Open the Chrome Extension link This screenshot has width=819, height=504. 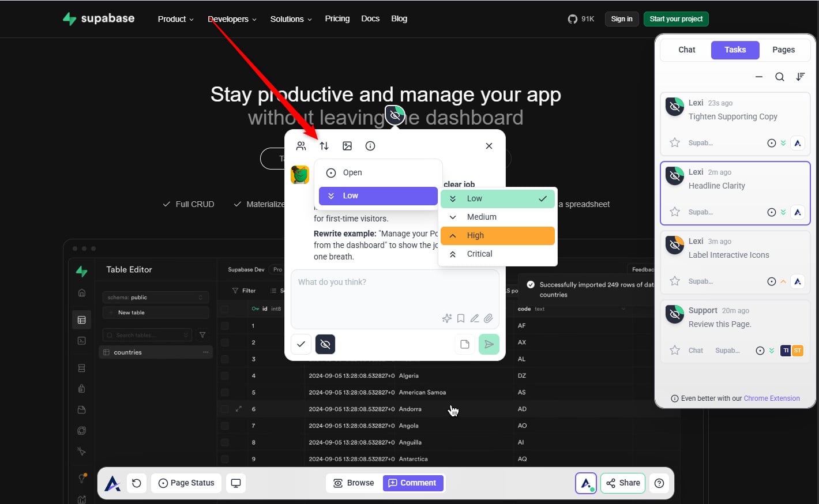772,398
